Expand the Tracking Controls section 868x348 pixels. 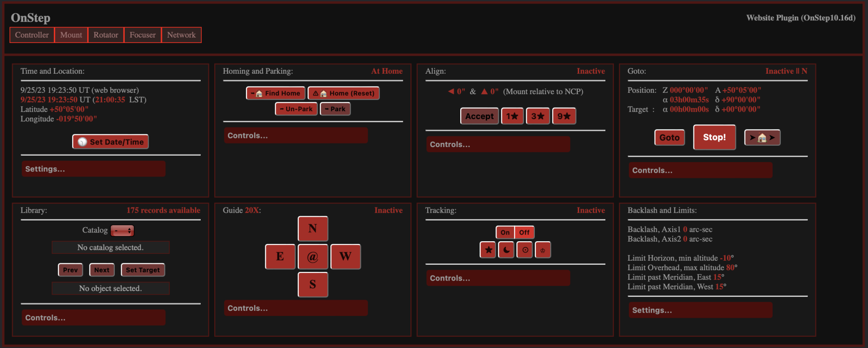point(498,278)
